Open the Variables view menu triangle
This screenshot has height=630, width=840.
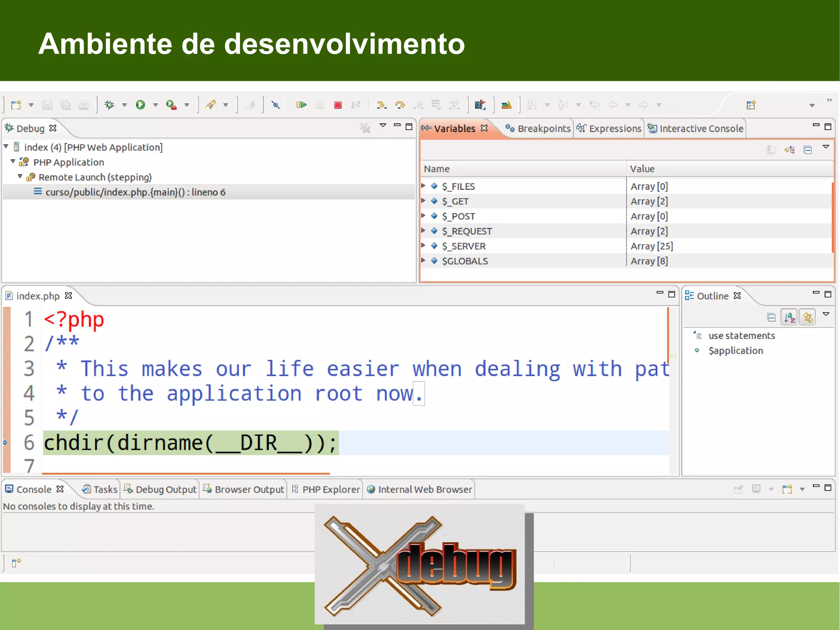pyautogui.click(x=826, y=147)
